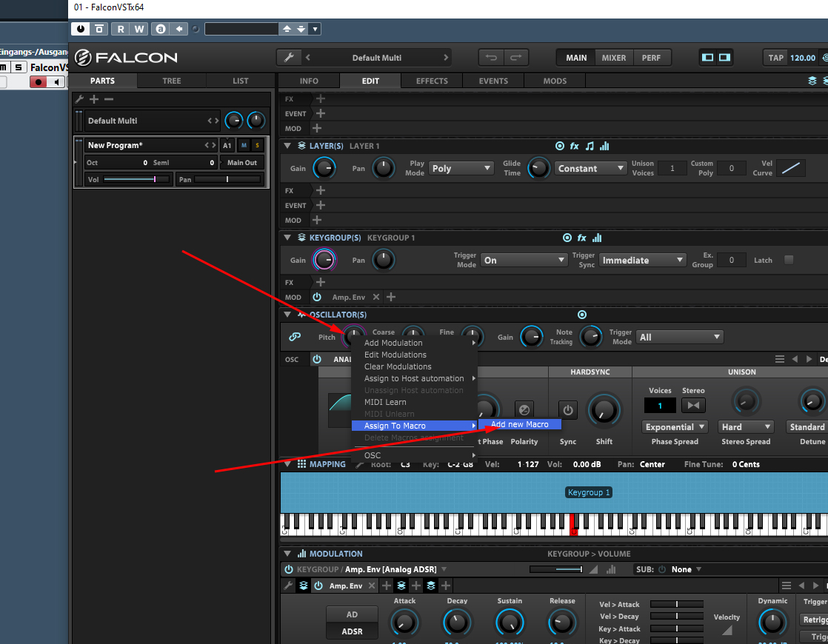Viewport: 828px width, 644px height.
Task: Open the PERF view
Action: 651,58
